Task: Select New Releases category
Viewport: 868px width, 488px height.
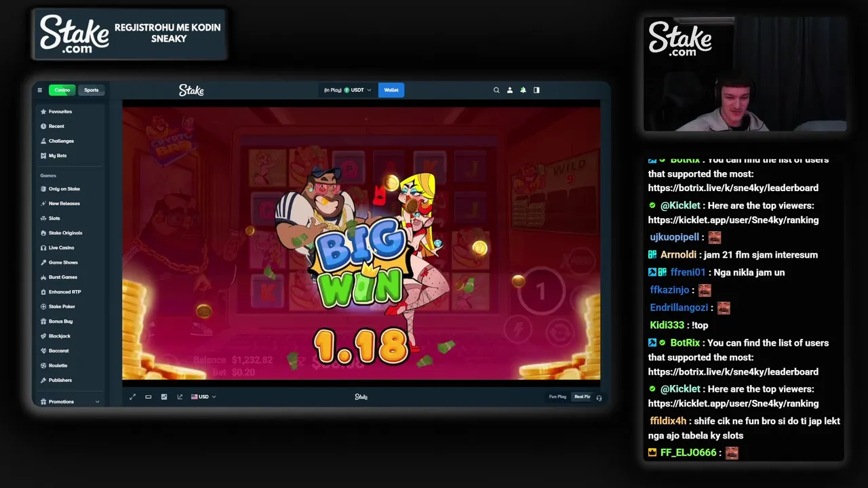Action: point(64,203)
